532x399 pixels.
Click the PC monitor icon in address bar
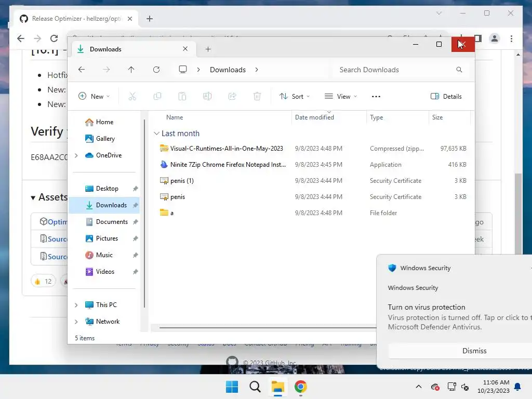click(x=183, y=70)
